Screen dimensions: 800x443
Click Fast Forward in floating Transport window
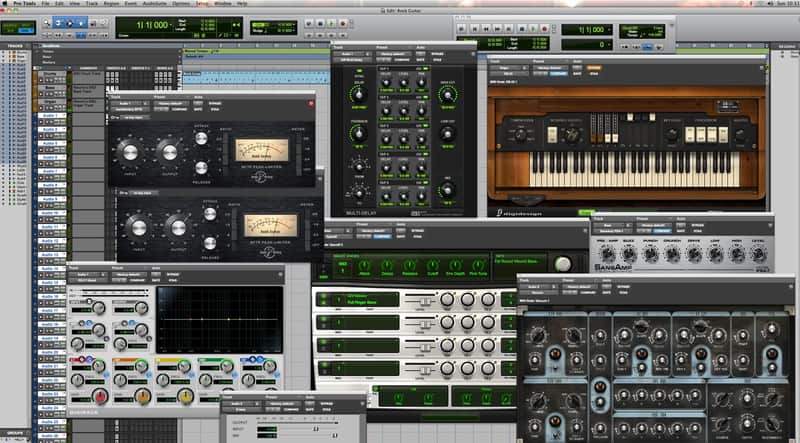click(x=497, y=29)
